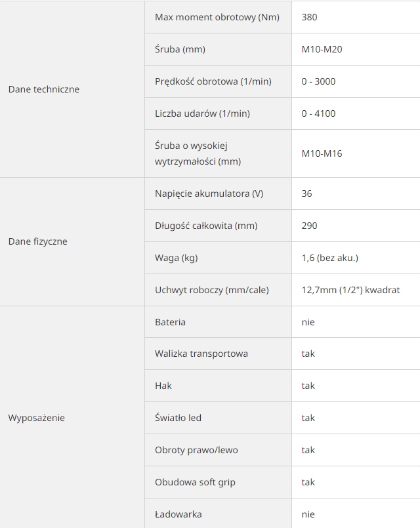Select the 'Ładowarka' row label
Viewport: 420px width, 528px height.
[x=178, y=514]
